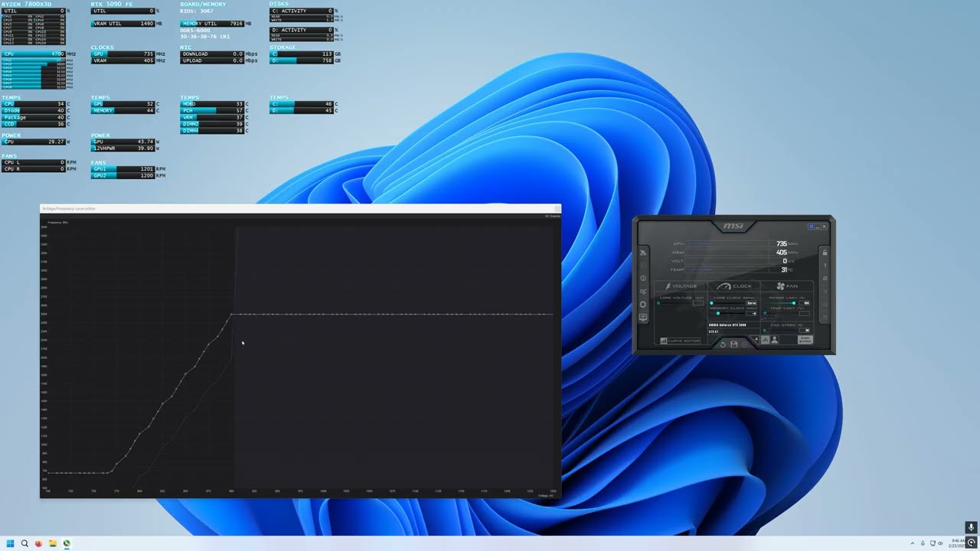The height and width of the screenshot is (551, 980).
Task: Select profile slot 1 in Afterburner
Action: point(825,266)
